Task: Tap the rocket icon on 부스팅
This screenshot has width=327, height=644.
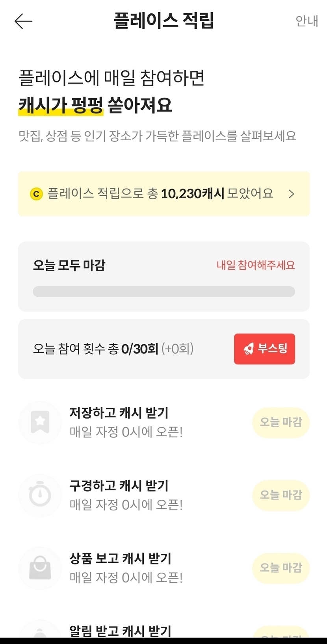Action: (x=249, y=349)
